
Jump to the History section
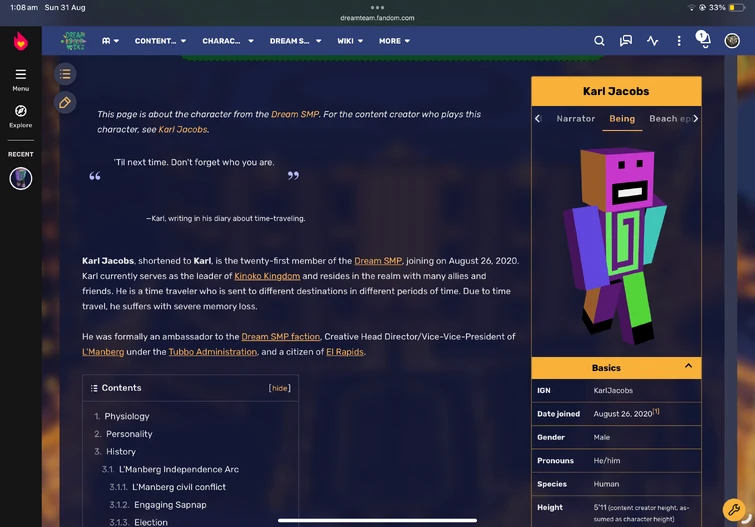point(121,452)
